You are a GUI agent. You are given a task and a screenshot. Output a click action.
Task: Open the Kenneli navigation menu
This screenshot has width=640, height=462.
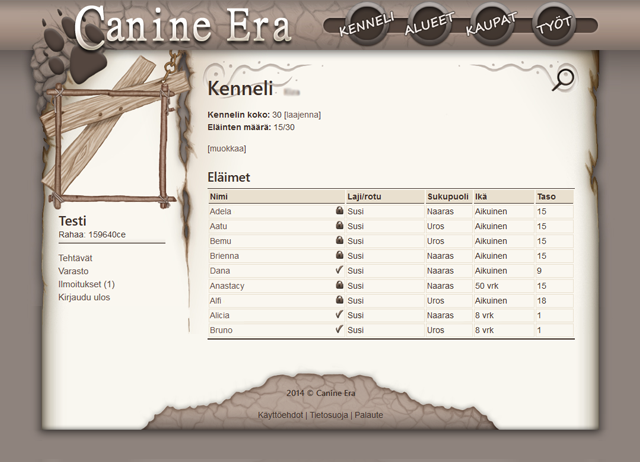click(x=367, y=25)
